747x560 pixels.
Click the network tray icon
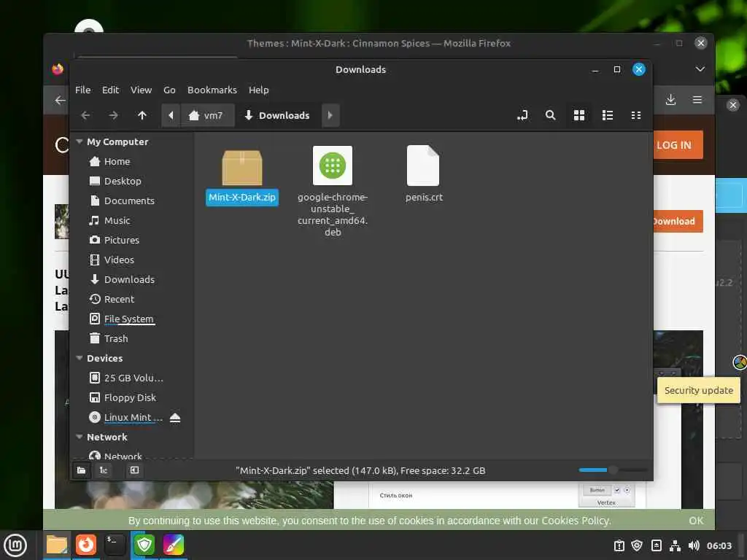point(675,545)
